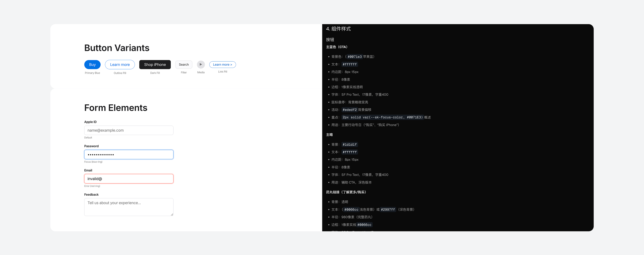Select the #ededf2 color code chip

coord(349,110)
